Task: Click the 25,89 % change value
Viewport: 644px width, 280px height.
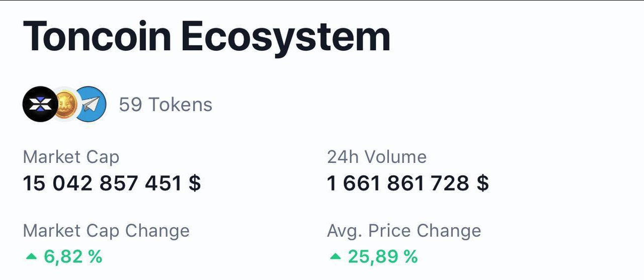Action: point(383,257)
